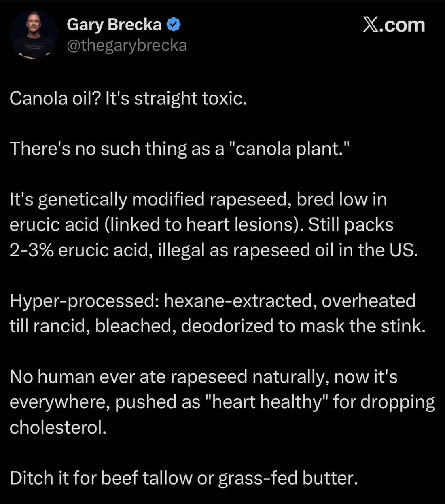Image resolution: width=445 pixels, height=504 pixels.
Task: Open Gary Brecka's profile picture
Action: point(34,35)
